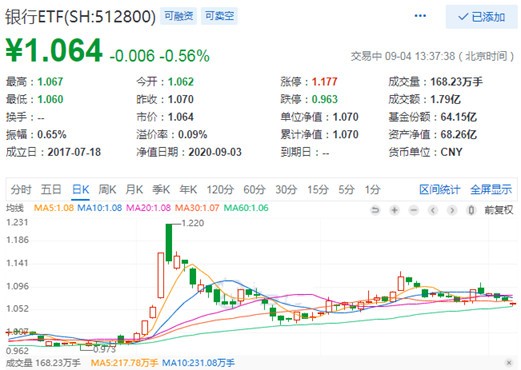Image resolution: width=521 pixels, height=370 pixels.
Task: Zoom out chart with minus icon
Action: pyautogui.click(x=414, y=210)
